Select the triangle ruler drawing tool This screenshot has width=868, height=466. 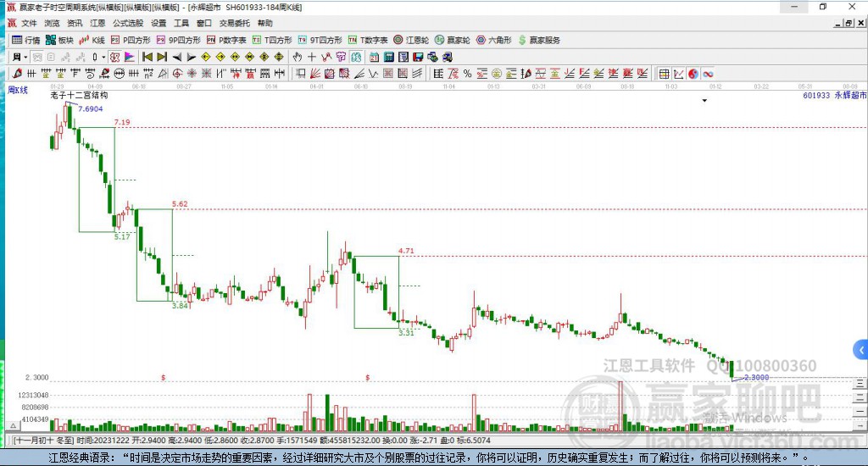click(163, 74)
